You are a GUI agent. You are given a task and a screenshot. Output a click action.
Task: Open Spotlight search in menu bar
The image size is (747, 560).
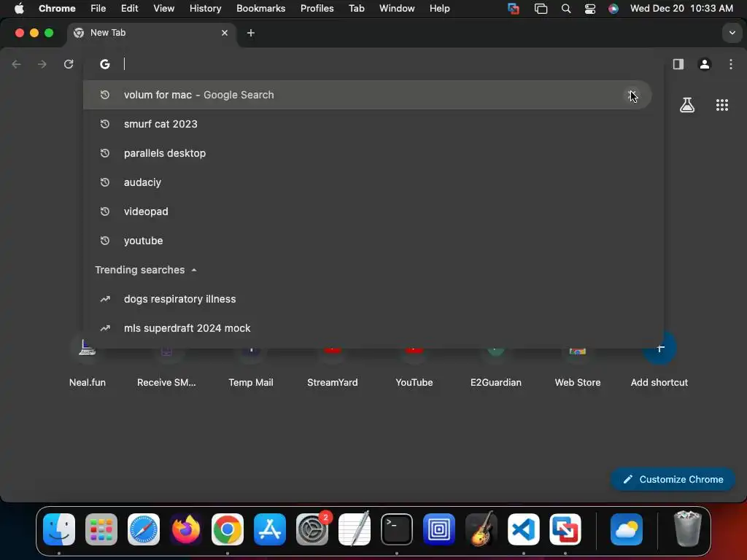[x=566, y=9]
